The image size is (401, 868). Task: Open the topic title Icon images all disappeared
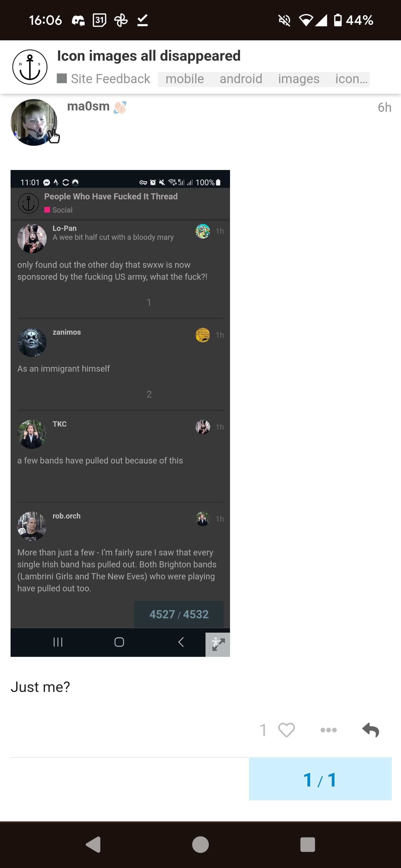pyautogui.click(x=149, y=56)
